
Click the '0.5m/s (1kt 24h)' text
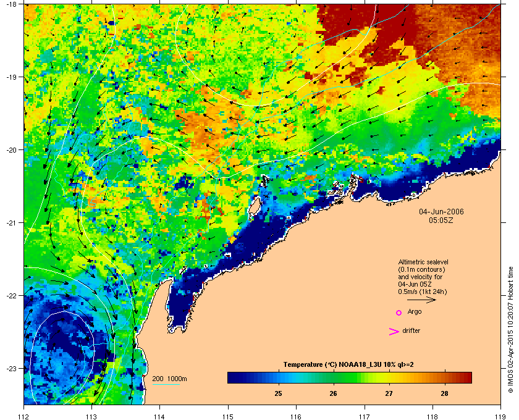(x=423, y=292)
